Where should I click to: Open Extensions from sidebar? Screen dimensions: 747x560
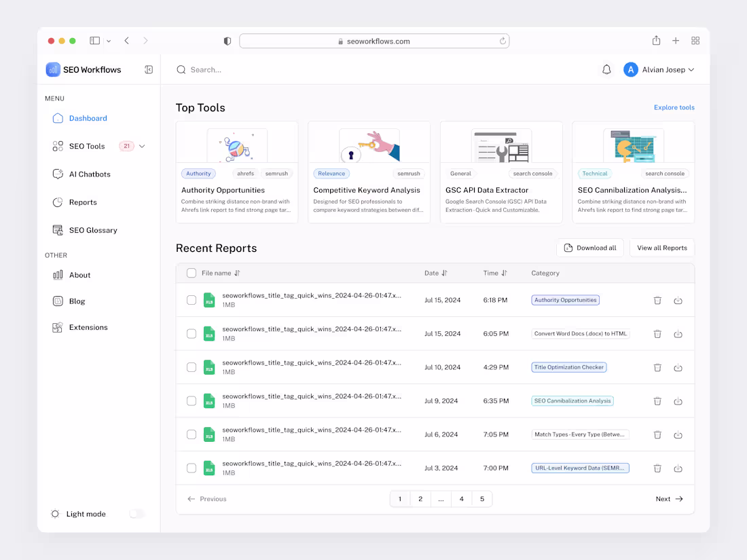tap(80, 327)
